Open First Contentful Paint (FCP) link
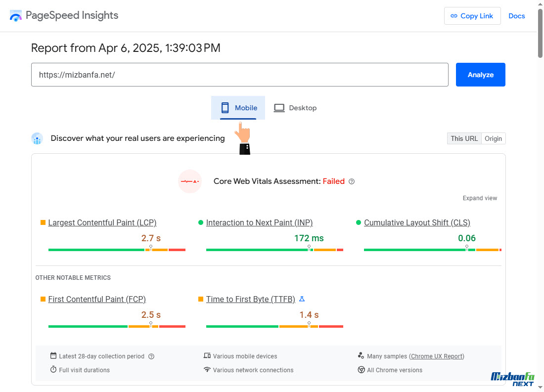Viewport: 544px width, 392px height. 97,300
